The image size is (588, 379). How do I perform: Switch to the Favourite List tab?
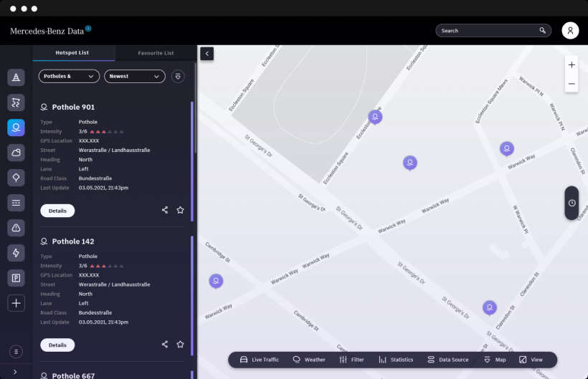coord(156,53)
